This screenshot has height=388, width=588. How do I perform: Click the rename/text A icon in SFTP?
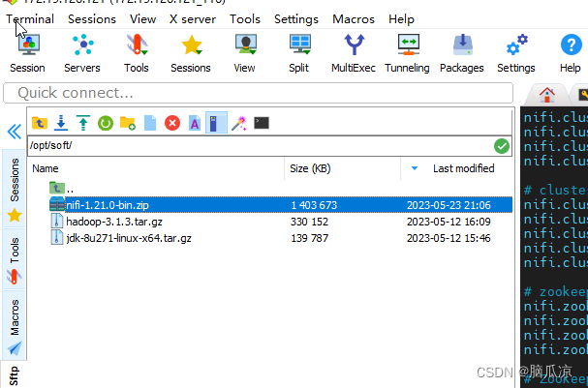point(195,123)
